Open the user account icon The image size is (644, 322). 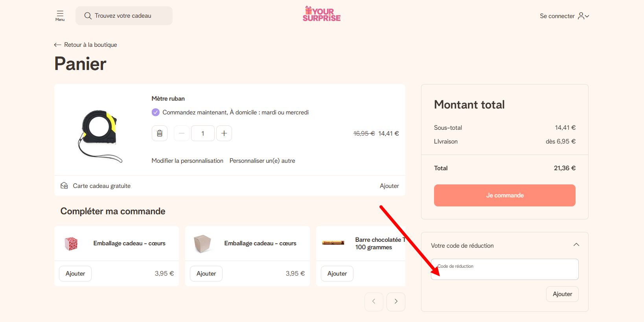(581, 16)
